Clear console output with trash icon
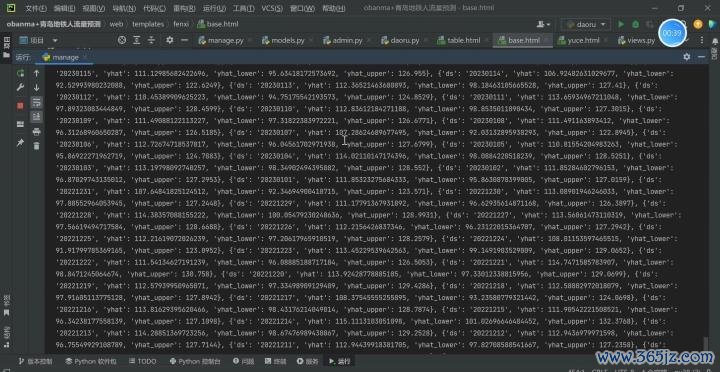The width and height of the screenshot is (720, 372). [x=36, y=146]
